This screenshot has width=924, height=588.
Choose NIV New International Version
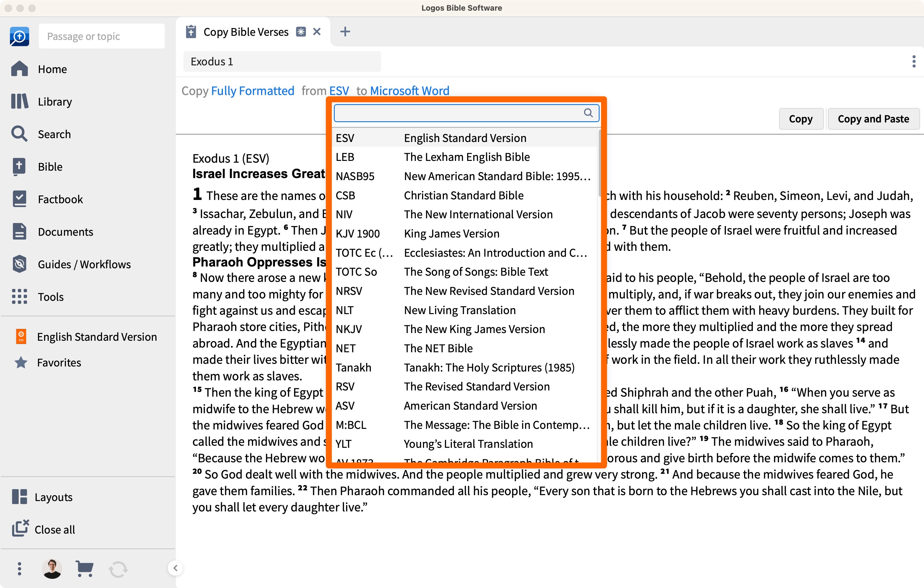[x=465, y=214]
